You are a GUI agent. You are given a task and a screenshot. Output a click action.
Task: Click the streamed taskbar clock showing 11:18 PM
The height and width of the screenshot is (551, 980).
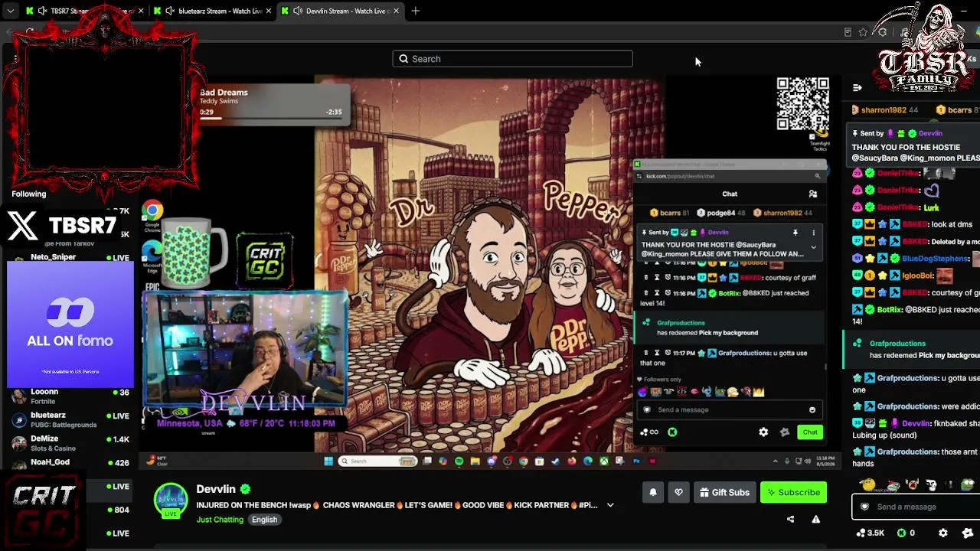(x=825, y=461)
